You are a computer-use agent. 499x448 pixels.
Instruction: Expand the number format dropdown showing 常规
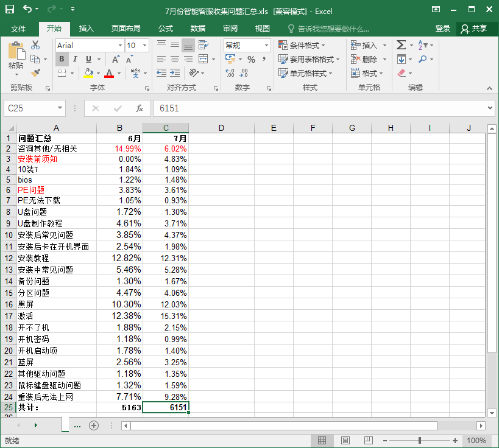click(x=266, y=45)
